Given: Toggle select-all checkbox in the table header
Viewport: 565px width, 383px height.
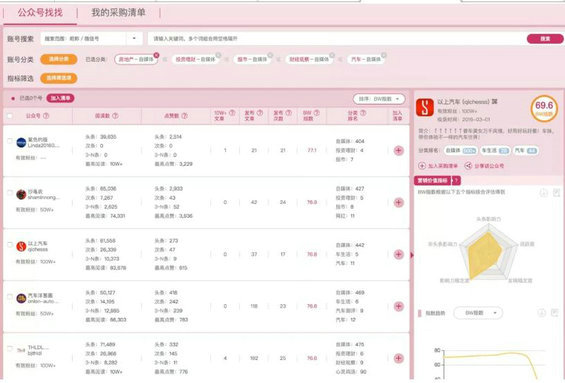Looking at the screenshot, I should [x=10, y=116].
